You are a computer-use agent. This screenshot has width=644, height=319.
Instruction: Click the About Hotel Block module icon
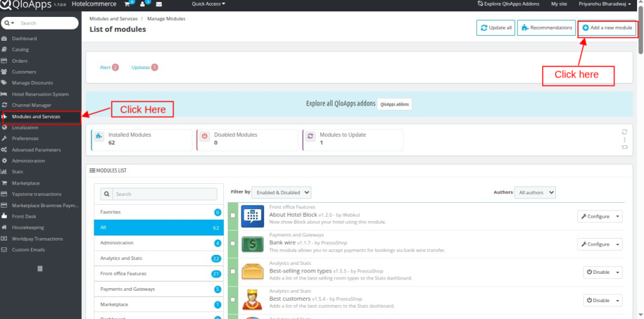coord(252,215)
